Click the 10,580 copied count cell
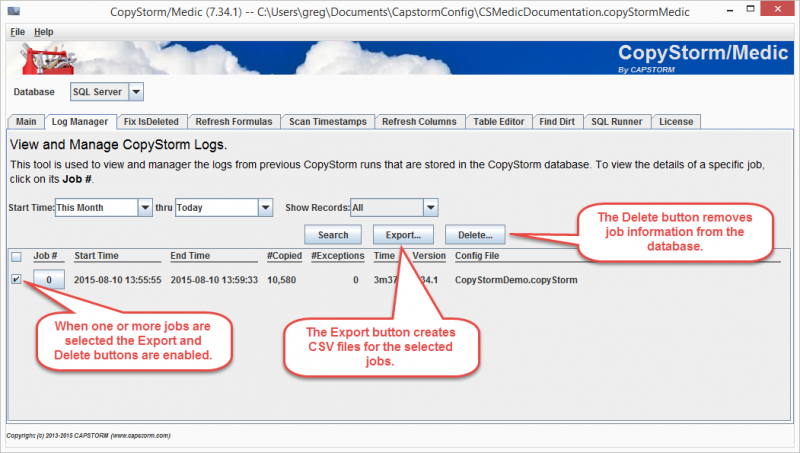The height and width of the screenshot is (453, 800). click(282, 280)
